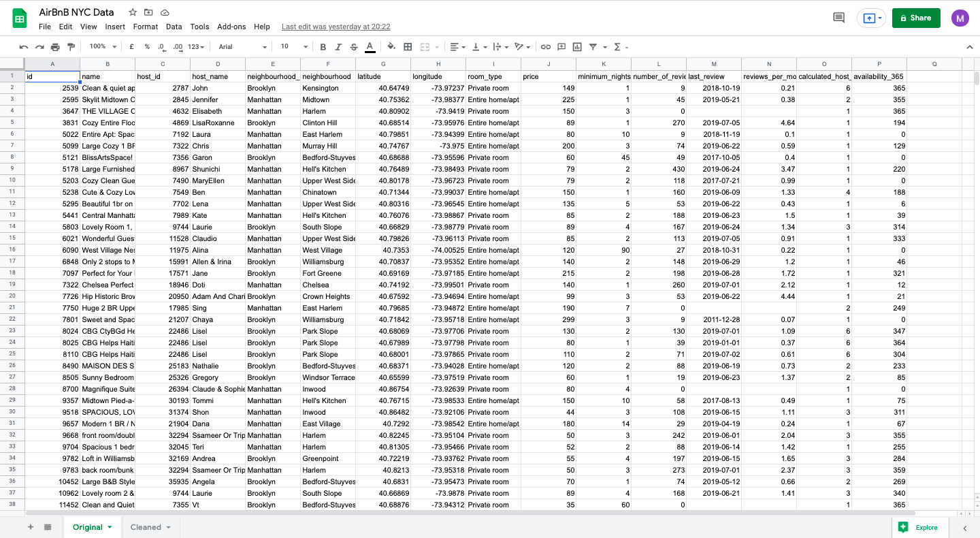Open the Add-ons menu
Viewport: 980px width, 538px height.
click(231, 27)
